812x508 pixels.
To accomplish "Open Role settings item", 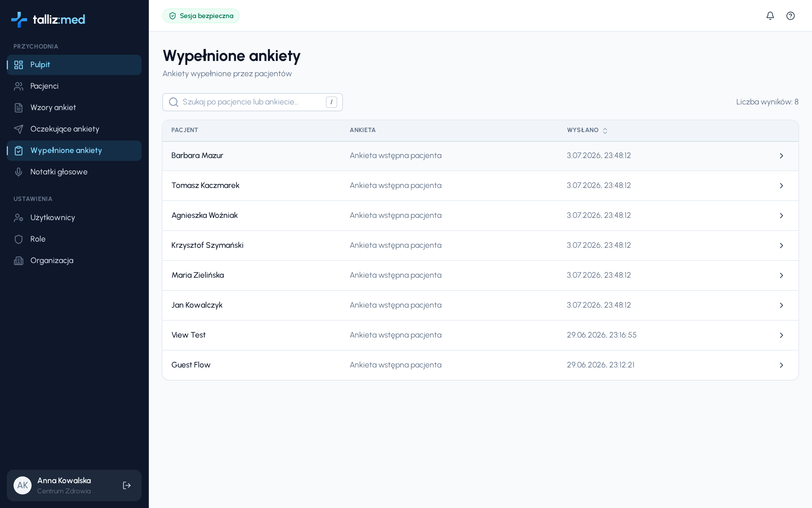I will [74, 239].
